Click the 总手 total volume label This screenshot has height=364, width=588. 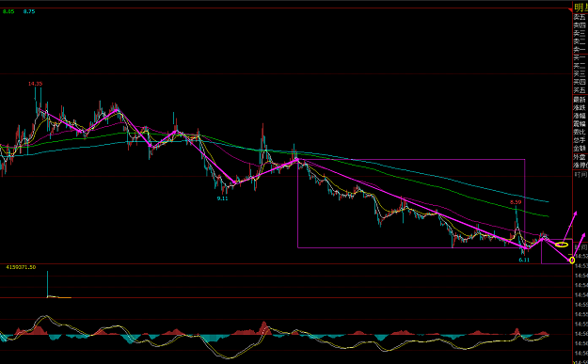click(580, 140)
